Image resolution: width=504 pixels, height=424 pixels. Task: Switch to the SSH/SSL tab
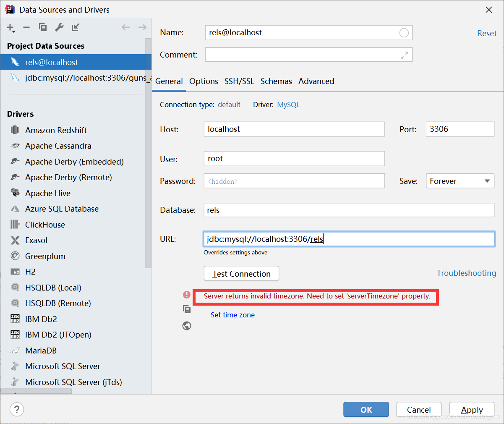239,81
